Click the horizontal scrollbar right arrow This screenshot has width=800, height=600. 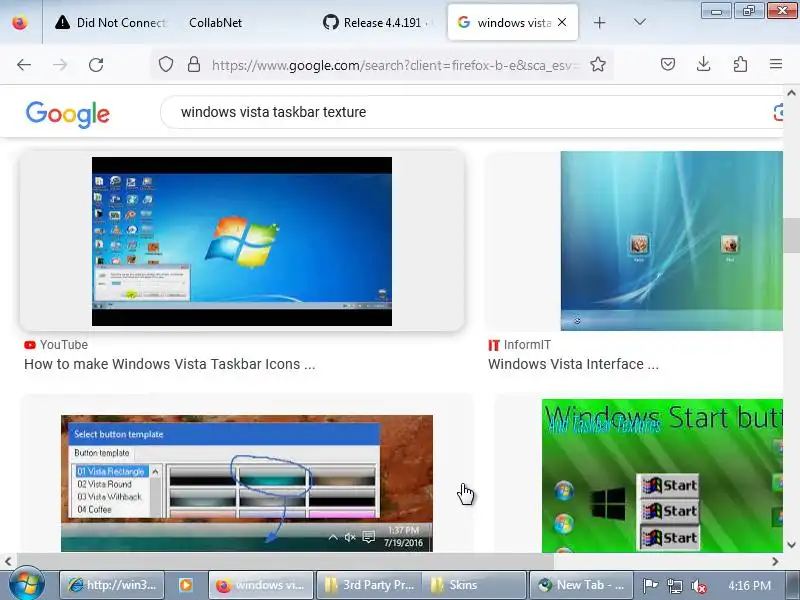pos(775,561)
